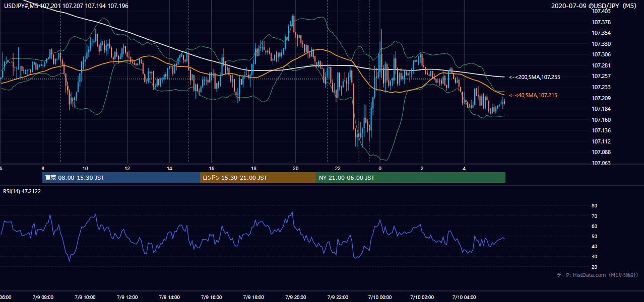Click the 200 SMA 107.255 label

point(534,77)
